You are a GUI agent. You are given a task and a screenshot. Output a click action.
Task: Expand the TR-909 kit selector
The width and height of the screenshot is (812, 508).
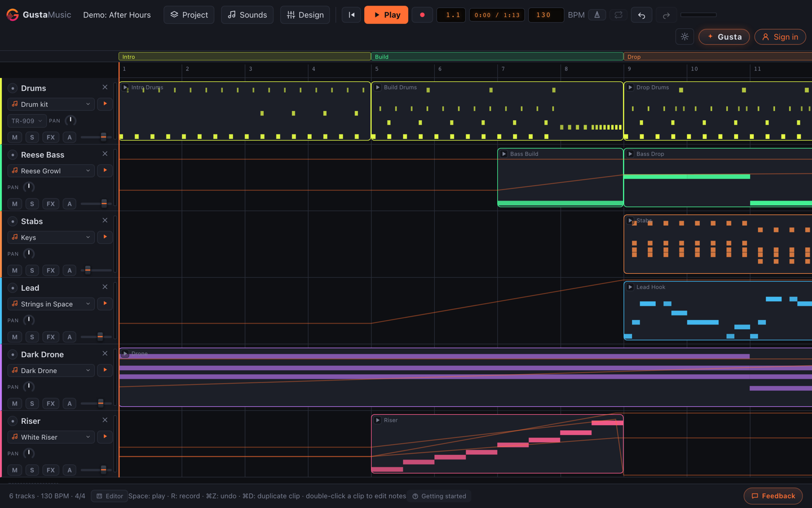tap(27, 121)
